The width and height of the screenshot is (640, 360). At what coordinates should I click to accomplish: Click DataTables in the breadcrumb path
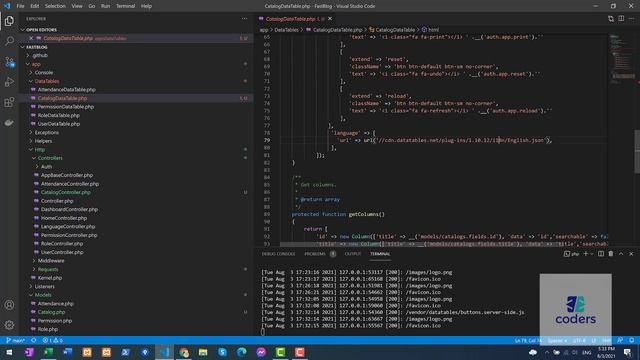286,30
